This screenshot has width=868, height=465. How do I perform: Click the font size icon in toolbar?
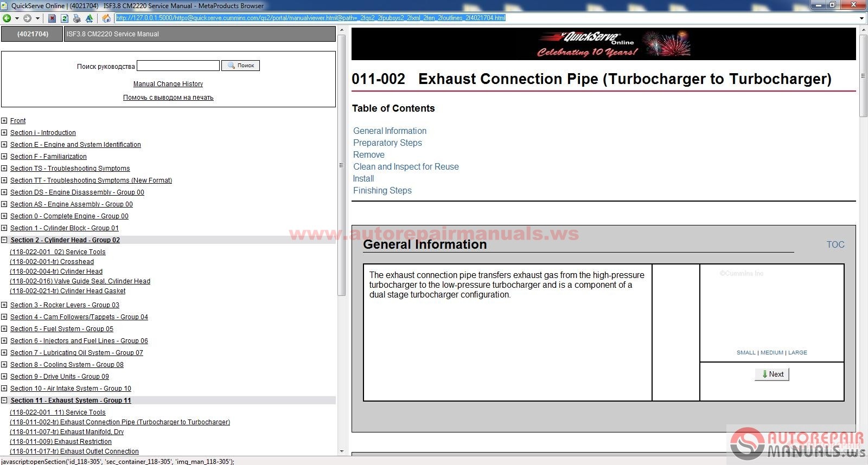[90, 18]
